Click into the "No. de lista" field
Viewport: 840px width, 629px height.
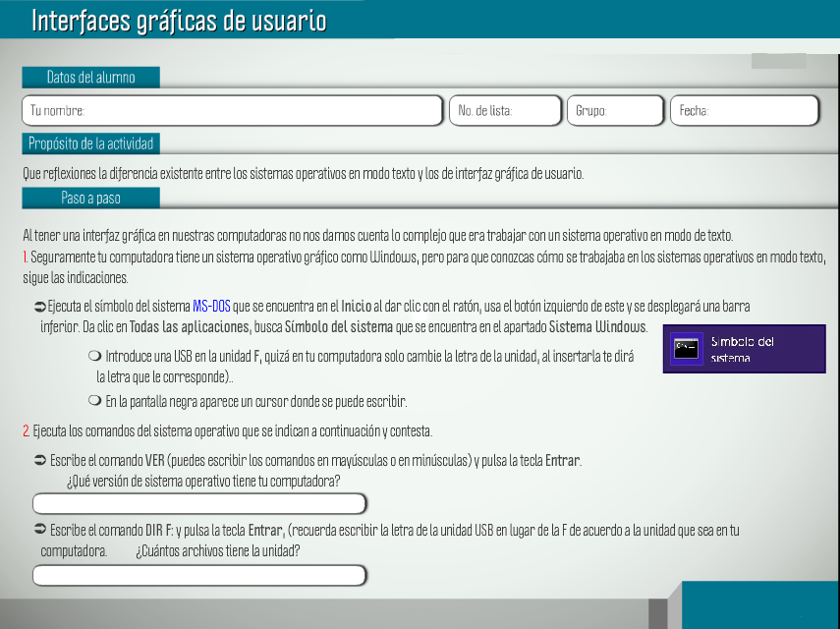point(505,111)
